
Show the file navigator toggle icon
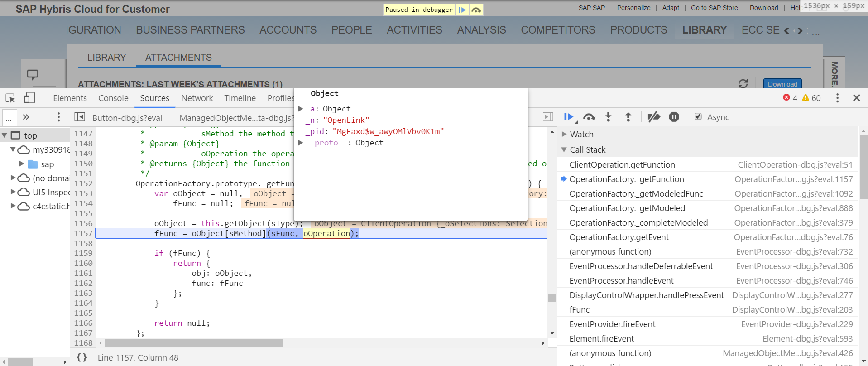80,117
